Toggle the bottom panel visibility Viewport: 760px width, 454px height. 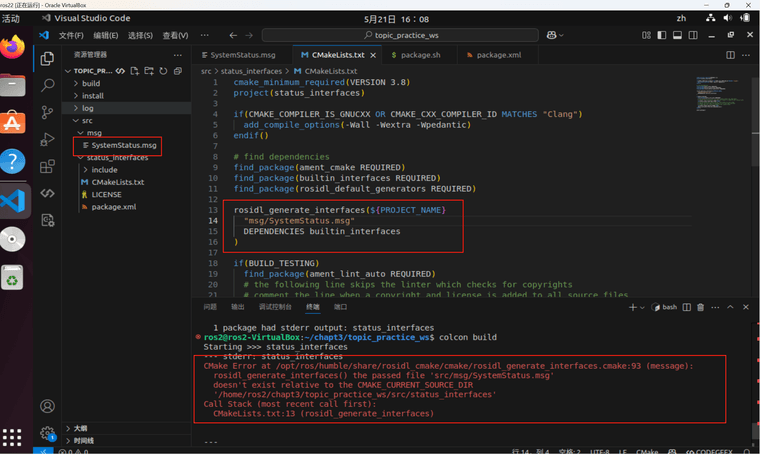(x=677, y=35)
